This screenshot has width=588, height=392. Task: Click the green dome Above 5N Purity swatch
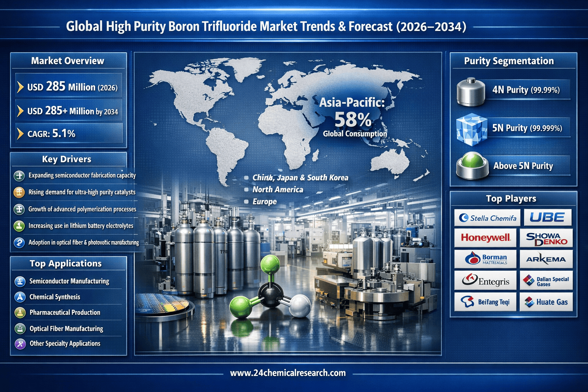[x=472, y=165]
